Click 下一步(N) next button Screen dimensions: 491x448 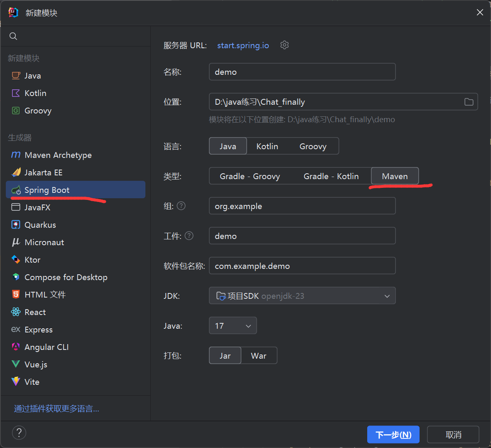(x=393, y=435)
